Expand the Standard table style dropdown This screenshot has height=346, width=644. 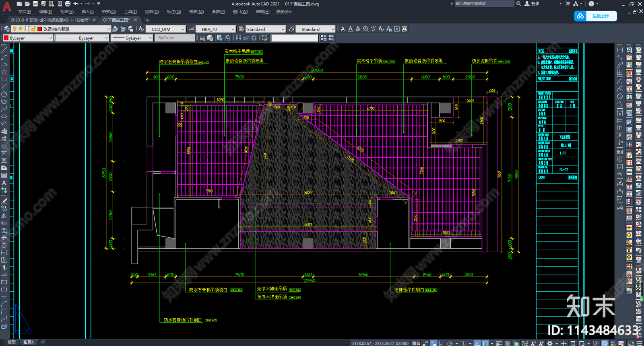tap(283, 29)
